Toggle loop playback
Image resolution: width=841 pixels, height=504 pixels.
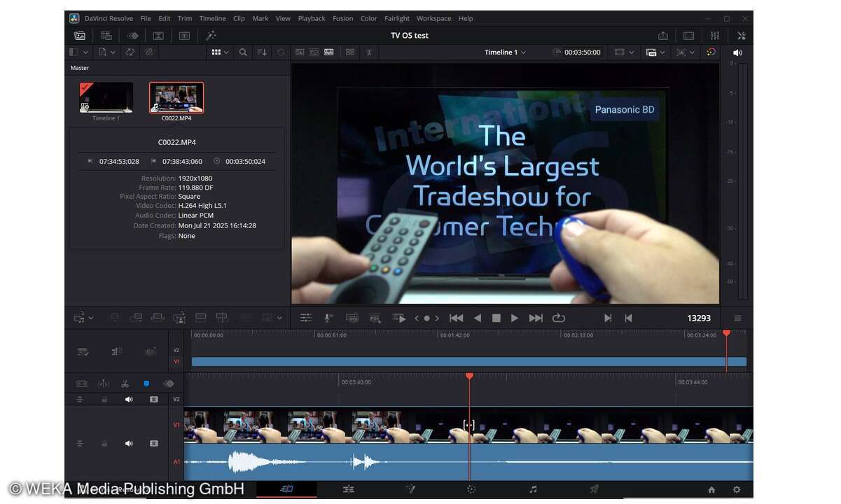(559, 318)
